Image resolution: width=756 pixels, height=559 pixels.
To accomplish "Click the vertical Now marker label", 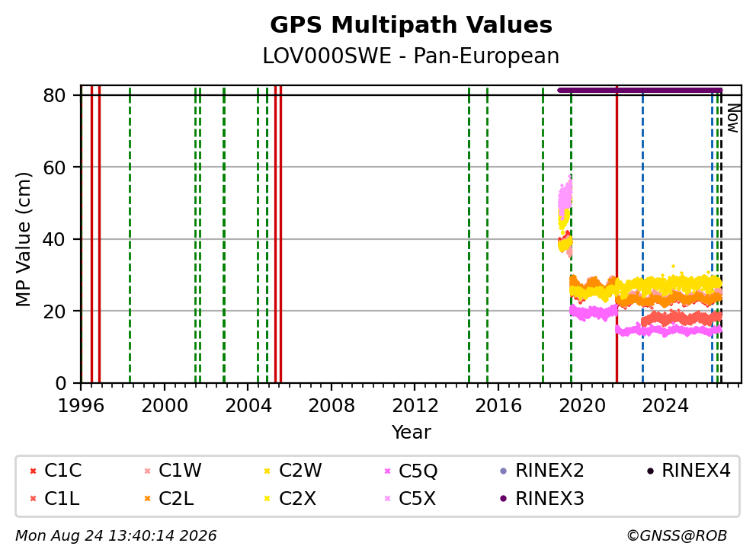I will 733,119.
